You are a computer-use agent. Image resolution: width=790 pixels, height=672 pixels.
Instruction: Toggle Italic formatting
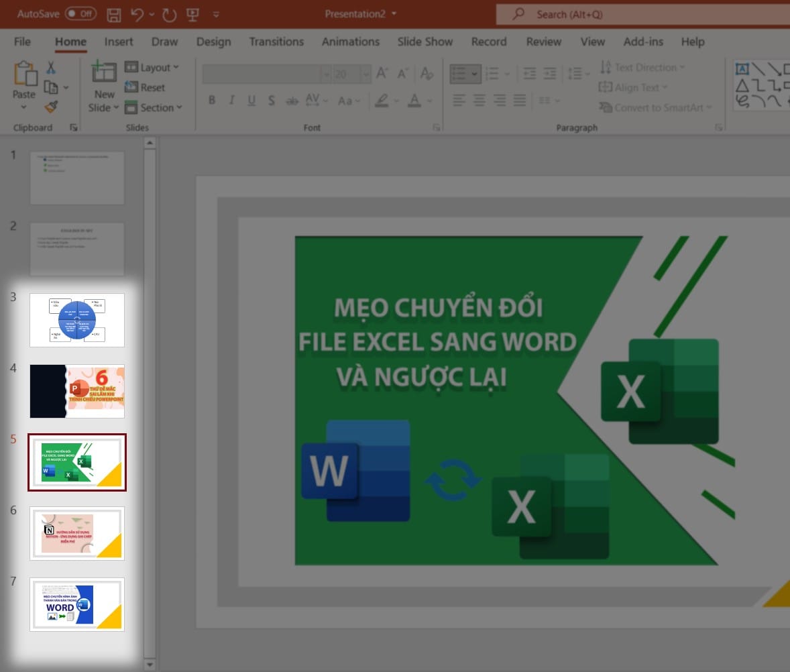pos(232,100)
